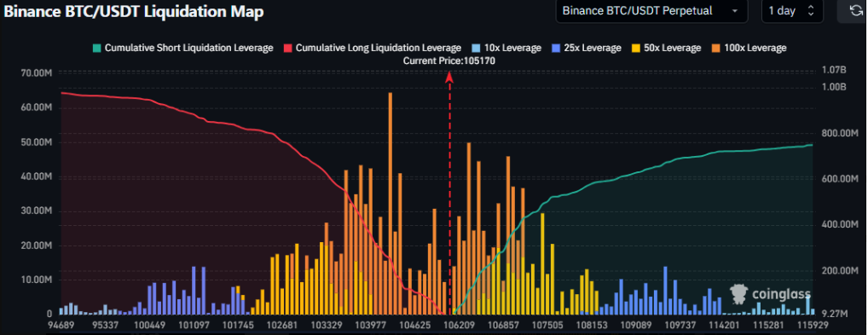This screenshot has width=868, height=335.
Task: Click the 108153 price axis label
Action: click(593, 325)
